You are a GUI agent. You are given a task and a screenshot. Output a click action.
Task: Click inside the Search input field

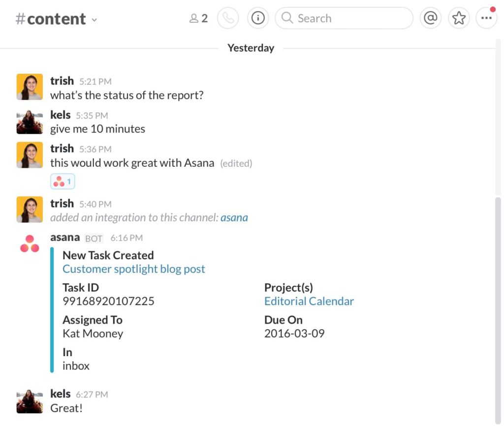click(345, 18)
